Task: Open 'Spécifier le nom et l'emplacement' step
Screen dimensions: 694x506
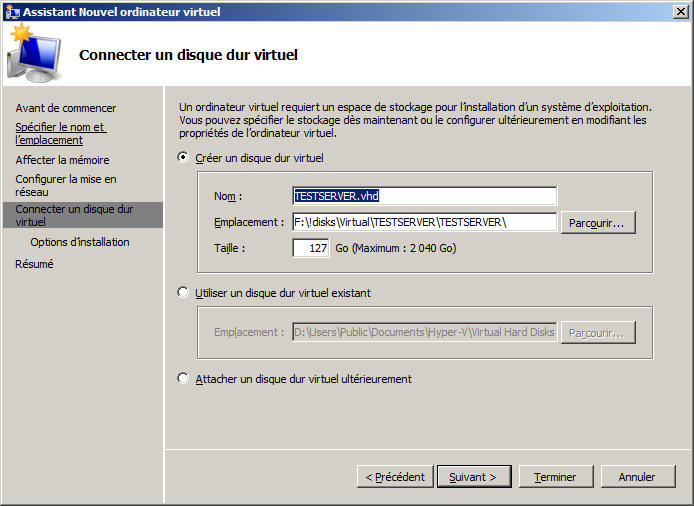Action: point(61,133)
